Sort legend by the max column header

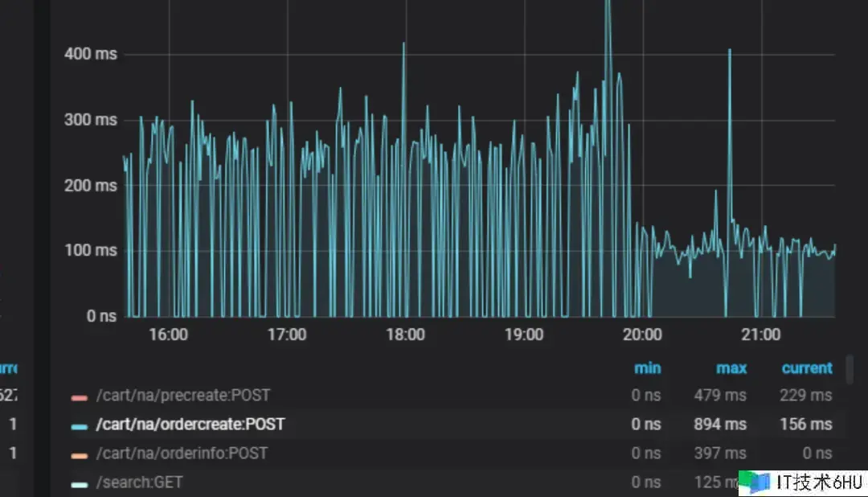[731, 368]
